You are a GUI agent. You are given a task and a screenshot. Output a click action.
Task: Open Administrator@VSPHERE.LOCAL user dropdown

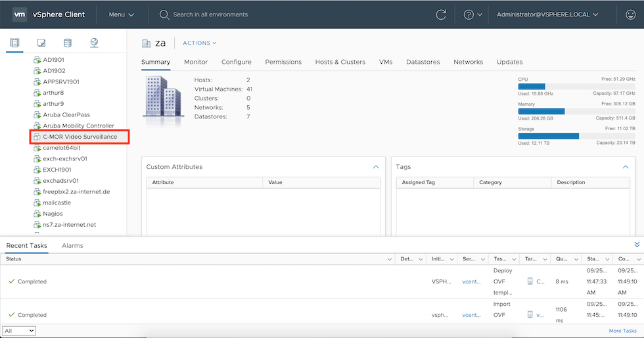[547, 14]
